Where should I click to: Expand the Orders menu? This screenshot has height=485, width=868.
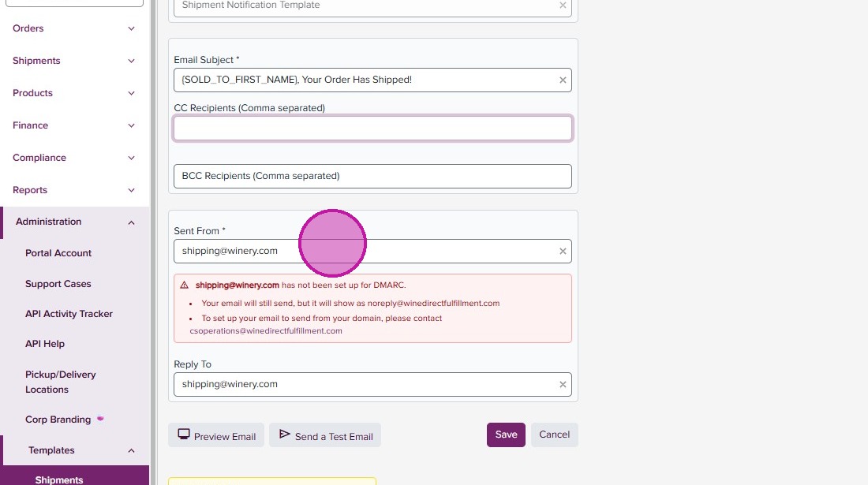coord(131,28)
